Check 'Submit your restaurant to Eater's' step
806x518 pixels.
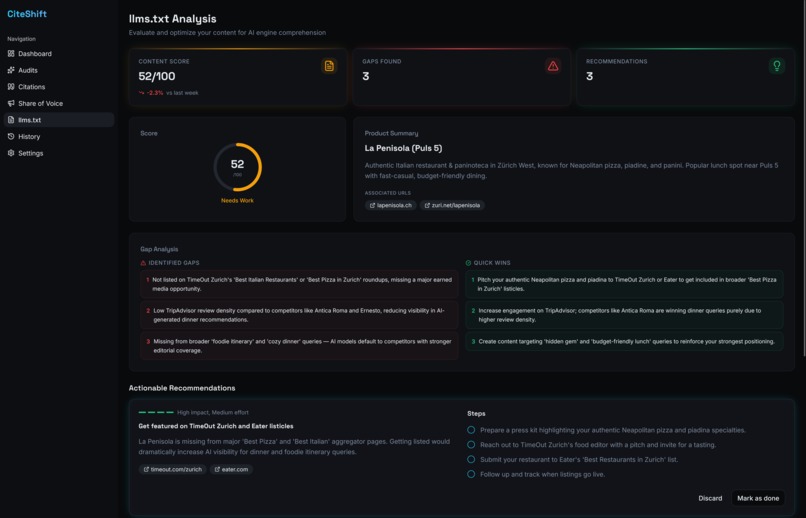click(x=471, y=459)
